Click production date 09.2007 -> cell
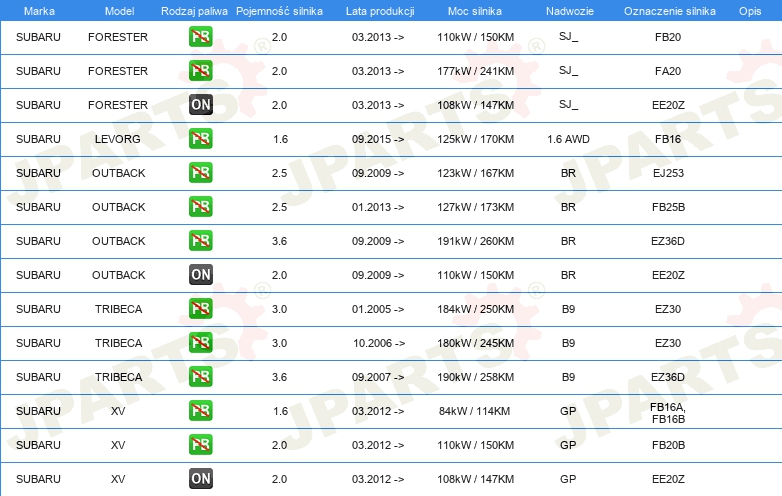782x496 pixels. point(378,377)
